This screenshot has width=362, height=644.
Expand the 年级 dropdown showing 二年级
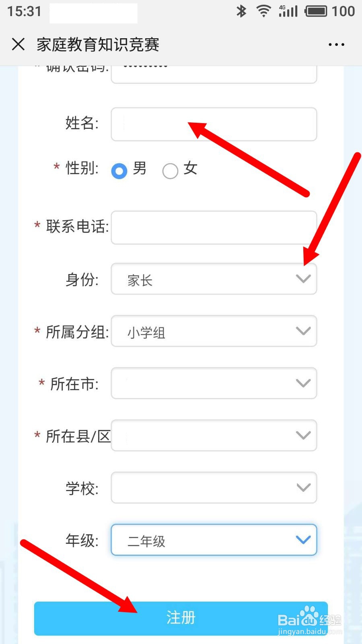tap(214, 540)
